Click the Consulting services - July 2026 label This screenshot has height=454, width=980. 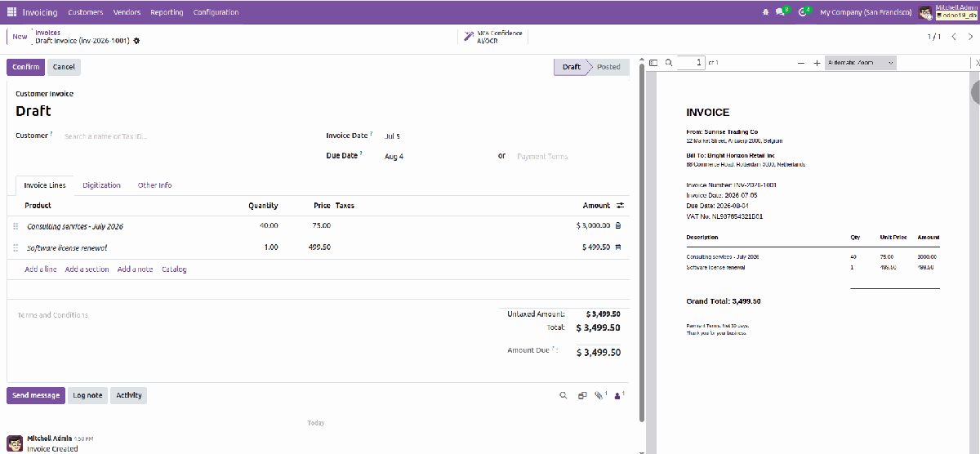click(x=75, y=226)
